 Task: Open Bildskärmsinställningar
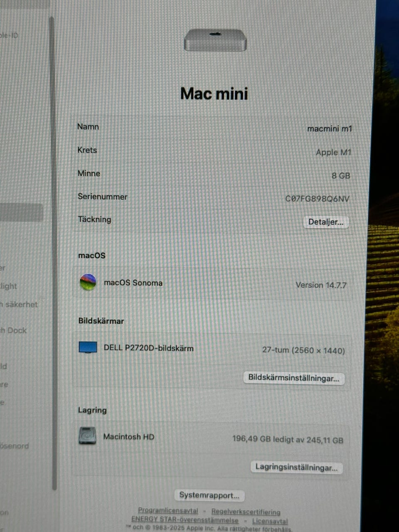pos(293,378)
